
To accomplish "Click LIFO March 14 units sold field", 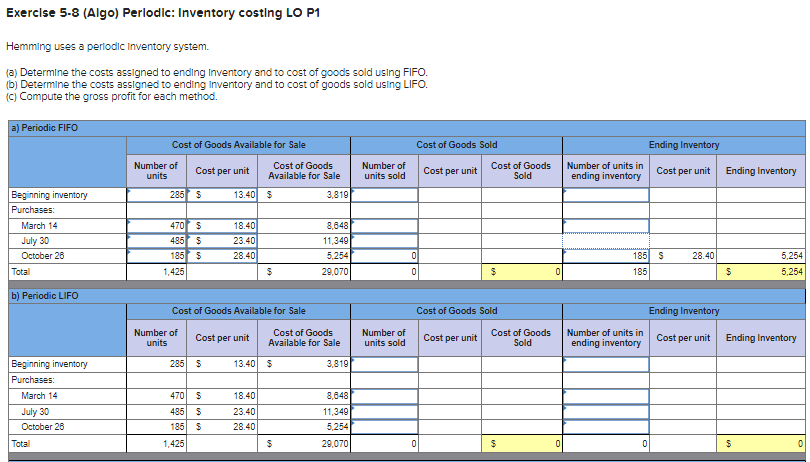I will click(384, 396).
